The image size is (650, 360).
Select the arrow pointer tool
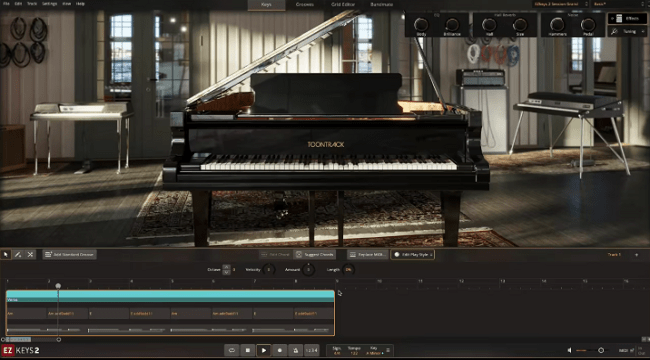[6, 255]
